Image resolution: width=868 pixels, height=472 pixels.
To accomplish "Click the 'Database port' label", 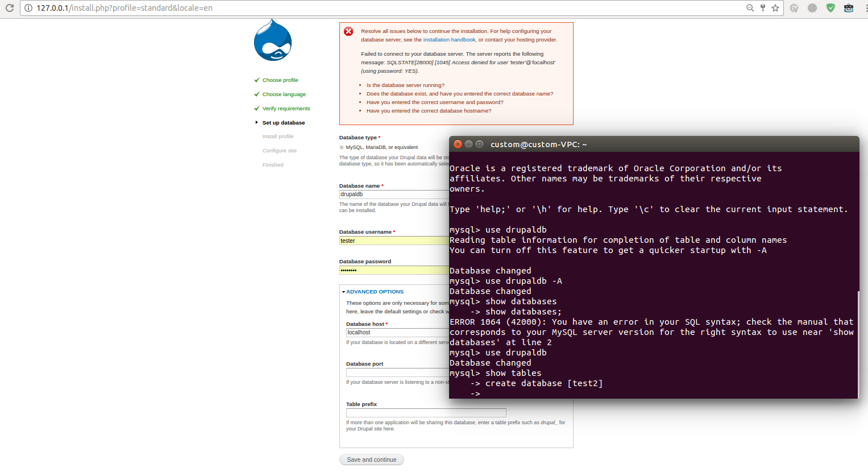I will 364,364.
